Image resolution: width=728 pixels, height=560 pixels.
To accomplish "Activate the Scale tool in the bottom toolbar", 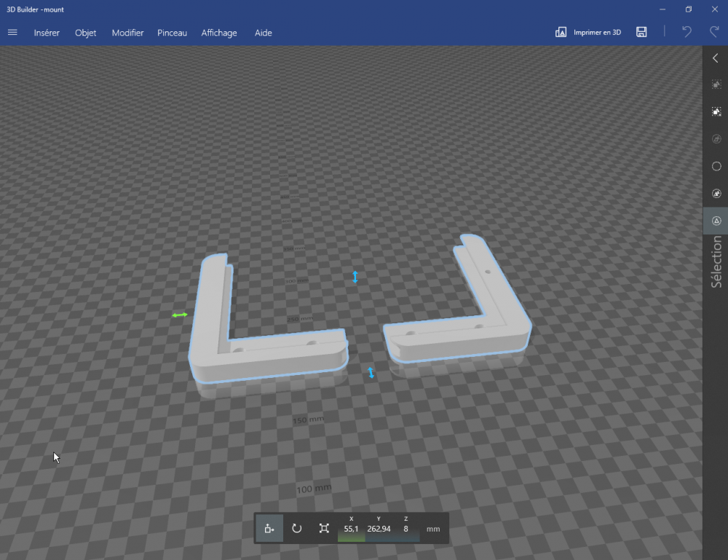I will click(x=324, y=529).
